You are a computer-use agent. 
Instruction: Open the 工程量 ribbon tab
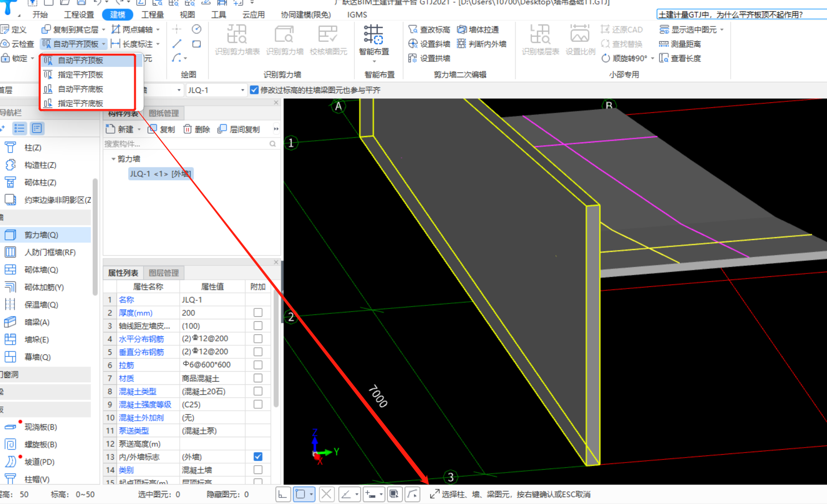(x=153, y=14)
